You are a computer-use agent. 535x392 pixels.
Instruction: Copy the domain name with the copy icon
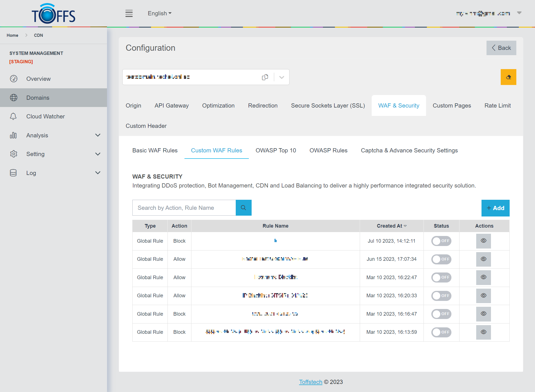pos(265,77)
